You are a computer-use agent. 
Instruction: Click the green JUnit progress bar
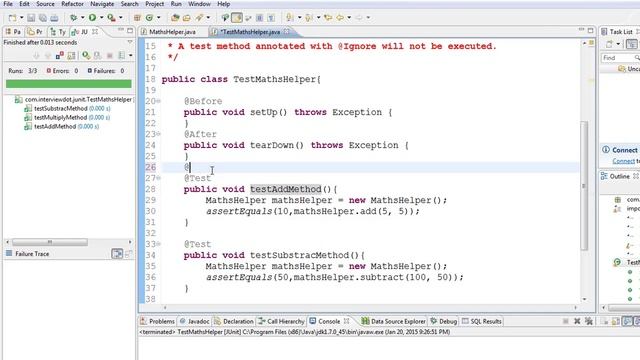point(69,84)
